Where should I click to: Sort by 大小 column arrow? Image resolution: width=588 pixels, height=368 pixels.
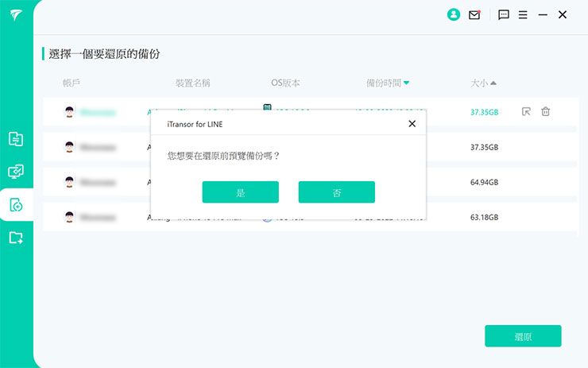pyautogui.click(x=493, y=83)
